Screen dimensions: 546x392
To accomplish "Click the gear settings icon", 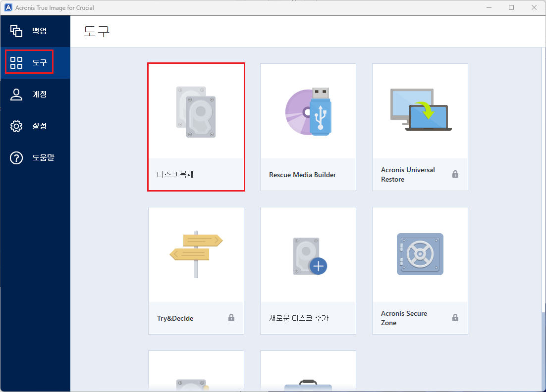I will pyautogui.click(x=16, y=126).
